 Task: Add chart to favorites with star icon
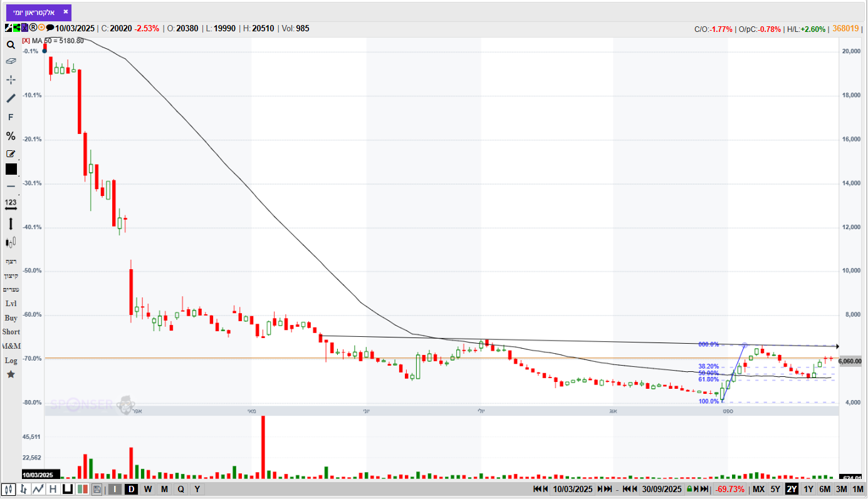[x=11, y=374]
